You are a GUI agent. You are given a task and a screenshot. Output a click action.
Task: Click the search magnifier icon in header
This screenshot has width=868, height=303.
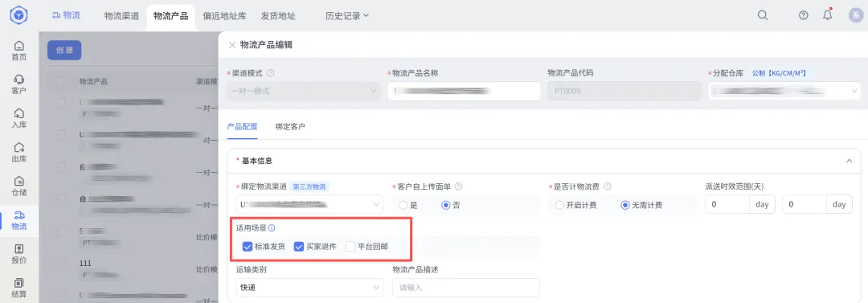click(x=762, y=15)
